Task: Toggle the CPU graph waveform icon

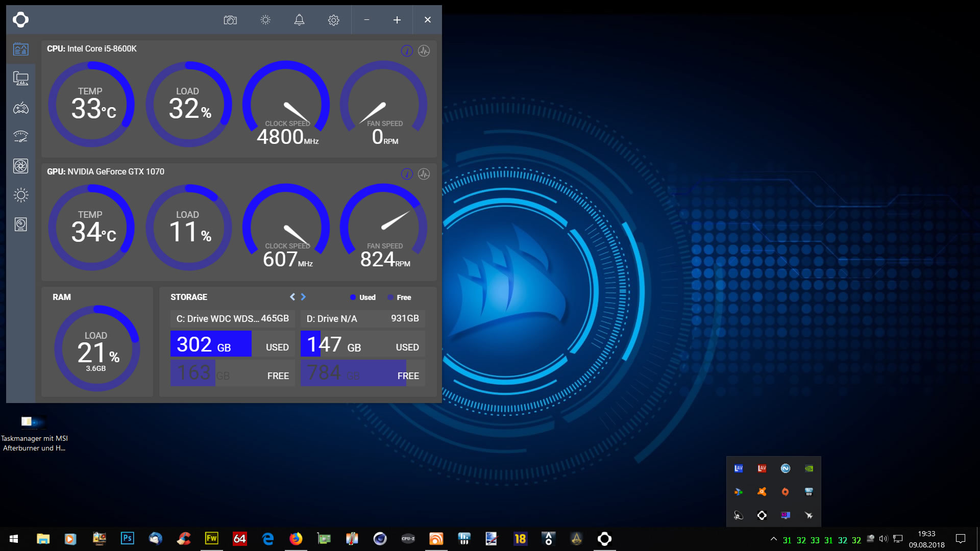Action: (424, 51)
